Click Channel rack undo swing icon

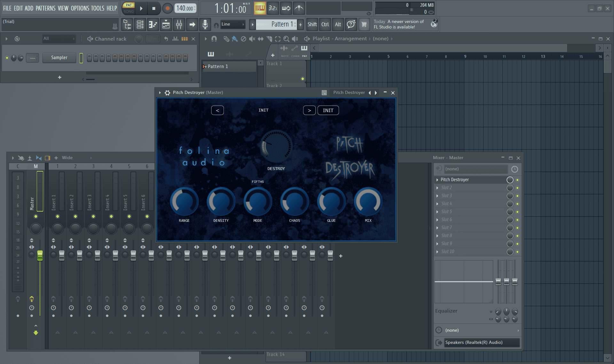[x=166, y=39]
